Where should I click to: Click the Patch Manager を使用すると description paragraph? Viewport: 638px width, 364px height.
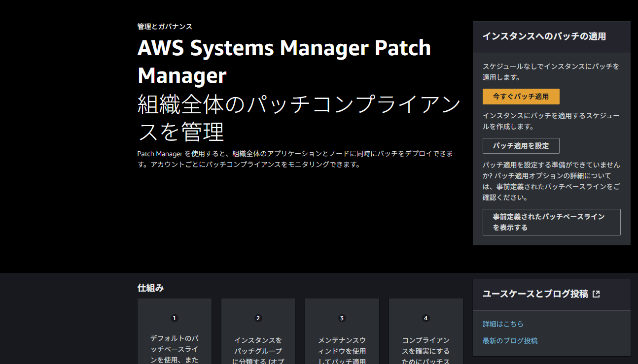point(295,159)
